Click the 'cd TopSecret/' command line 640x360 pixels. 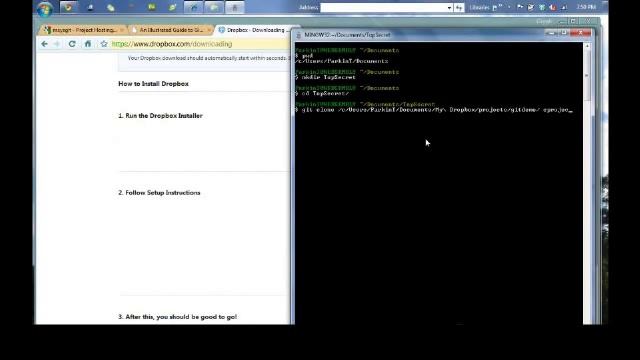tap(322, 93)
